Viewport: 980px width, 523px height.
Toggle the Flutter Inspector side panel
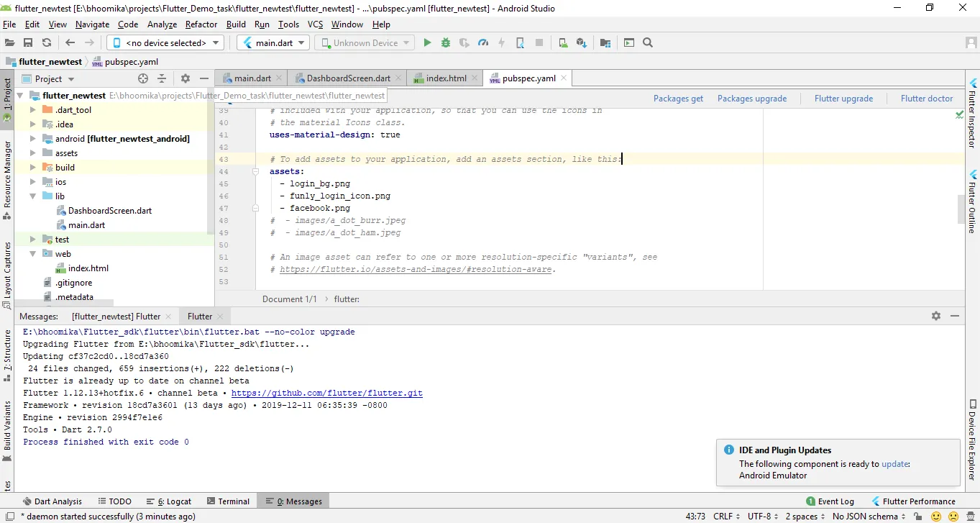(973, 108)
